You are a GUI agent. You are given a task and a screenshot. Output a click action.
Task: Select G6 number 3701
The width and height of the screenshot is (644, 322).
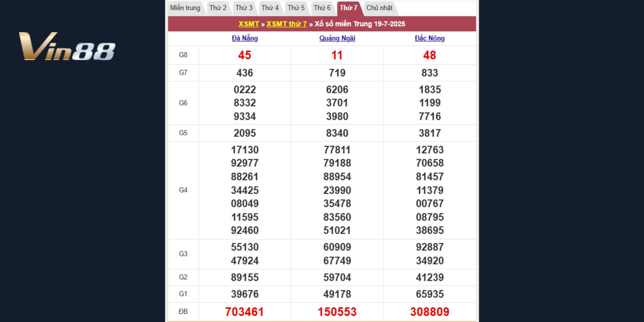pos(337,103)
